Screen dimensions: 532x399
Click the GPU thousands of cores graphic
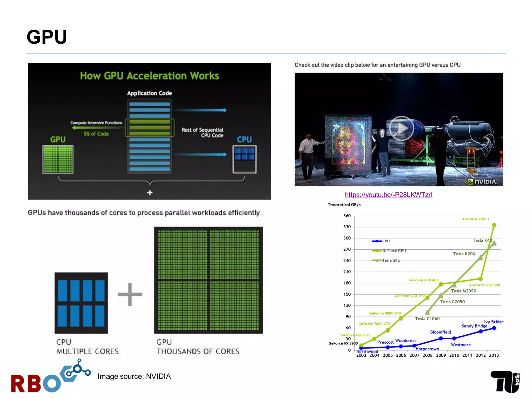coord(208,280)
